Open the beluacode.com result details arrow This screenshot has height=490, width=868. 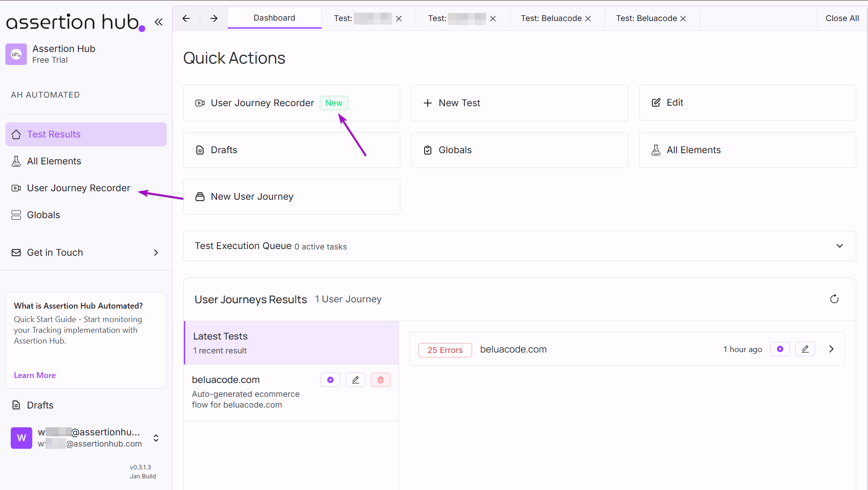pyautogui.click(x=831, y=349)
